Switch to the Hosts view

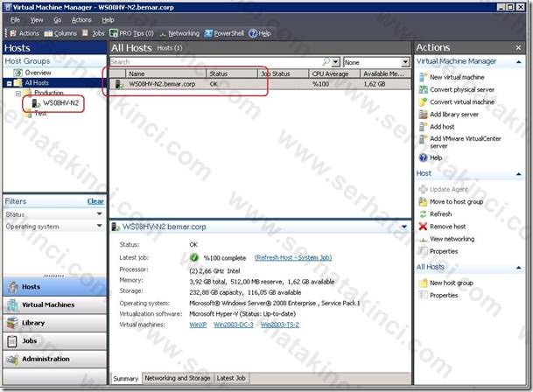coord(54,287)
